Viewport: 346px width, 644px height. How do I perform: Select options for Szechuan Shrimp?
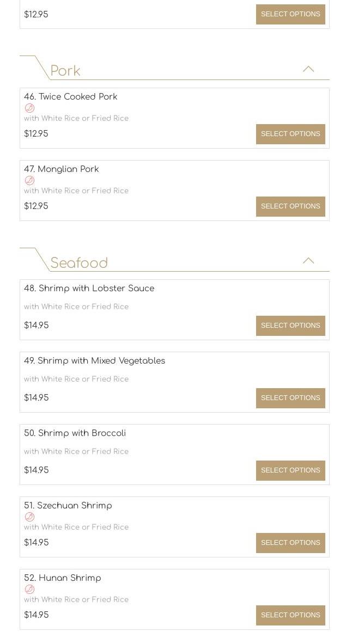pyautogui.click(x=290, y=543)
